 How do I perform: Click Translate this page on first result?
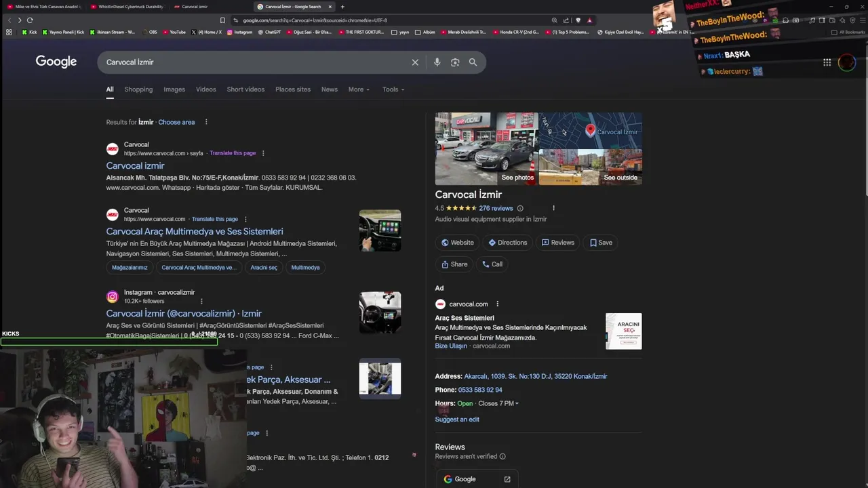click(233, 153)
